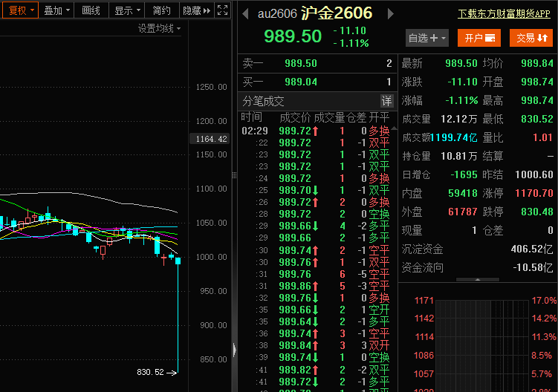Open the 复权 dropdown

tap(20, 10)
